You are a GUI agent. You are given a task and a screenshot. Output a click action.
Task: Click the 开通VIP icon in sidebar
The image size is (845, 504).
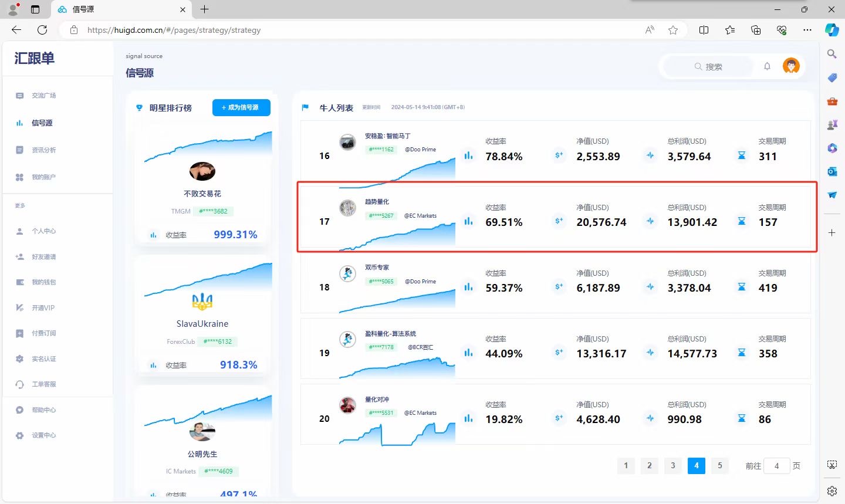[x=19, y=308]
